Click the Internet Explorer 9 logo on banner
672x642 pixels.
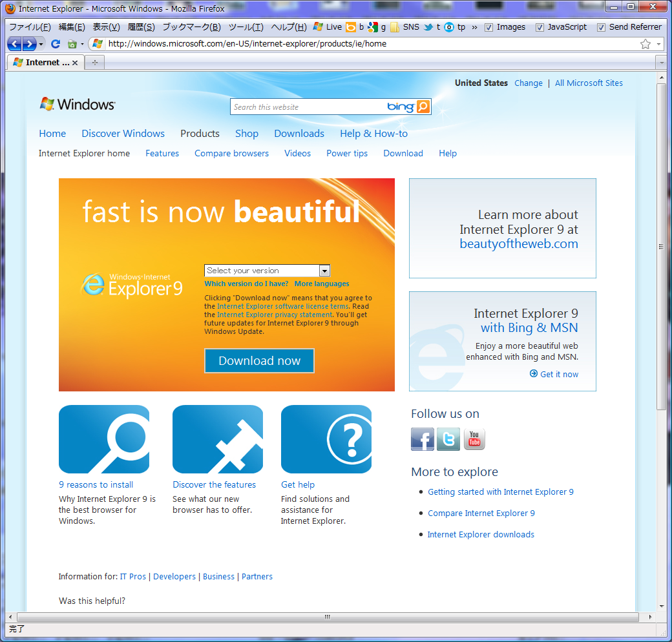pos(132,285)
